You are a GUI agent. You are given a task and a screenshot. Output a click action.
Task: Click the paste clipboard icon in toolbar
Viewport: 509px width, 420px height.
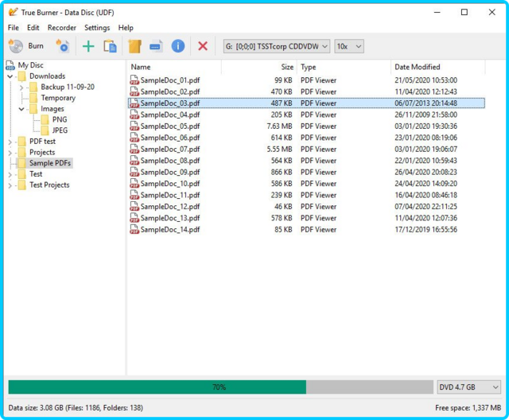pyautogui.click(x=110, y=46)
